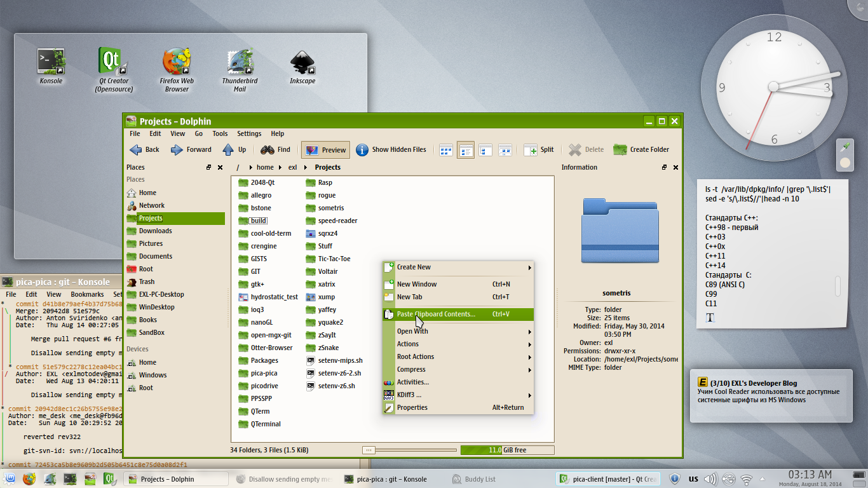Viewport: 868px width, 488px height.
Task: Click the greyed Delete toolbar button
Action: coord(586,150)
